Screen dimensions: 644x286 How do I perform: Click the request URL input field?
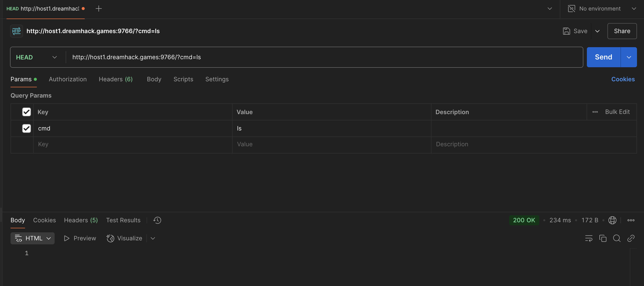pyautogui.click(x=325, y=57)
